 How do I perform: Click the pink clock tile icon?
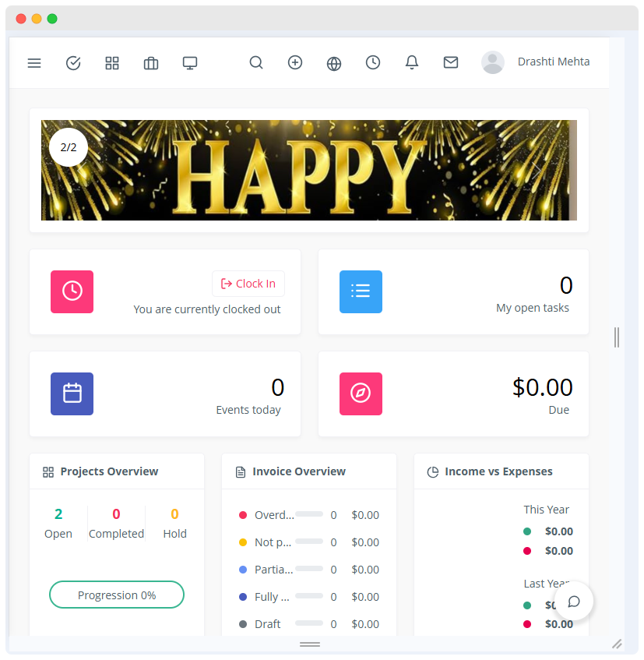(72, 291)
